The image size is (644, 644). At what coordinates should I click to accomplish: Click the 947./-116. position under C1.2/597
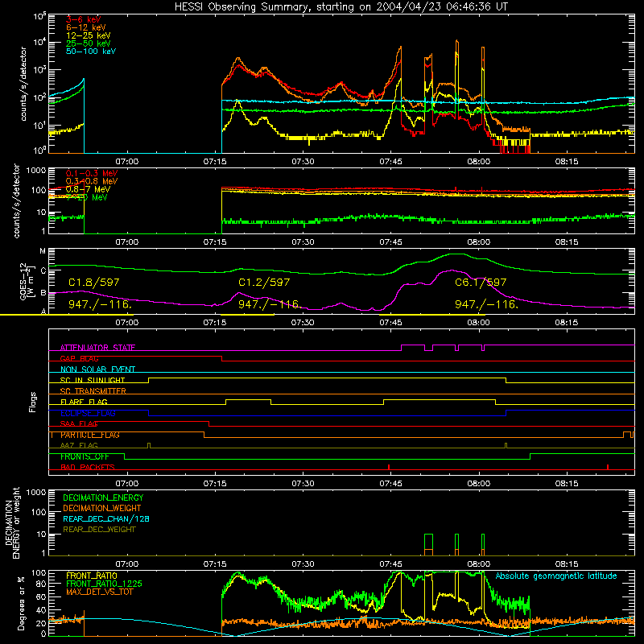click(270, 304)
